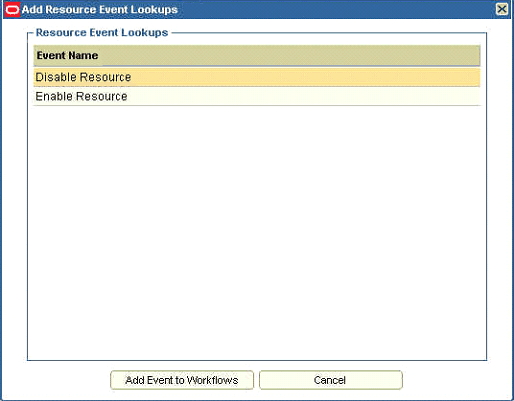Pick Enable Resource from the event list

[257, 96]
